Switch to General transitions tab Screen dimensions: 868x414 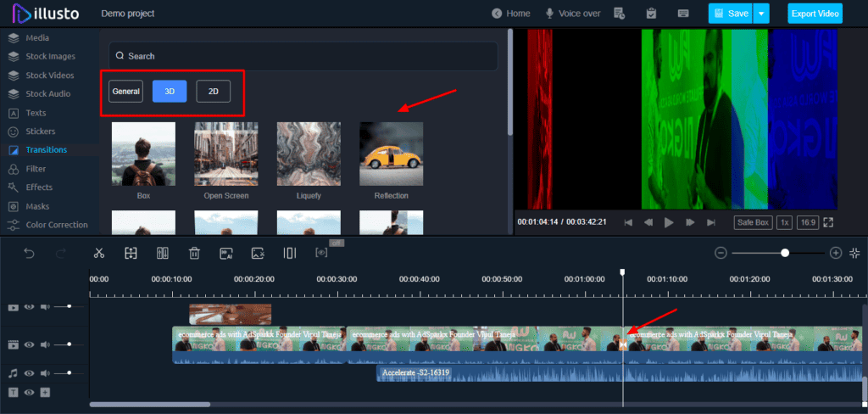(125, 92)
